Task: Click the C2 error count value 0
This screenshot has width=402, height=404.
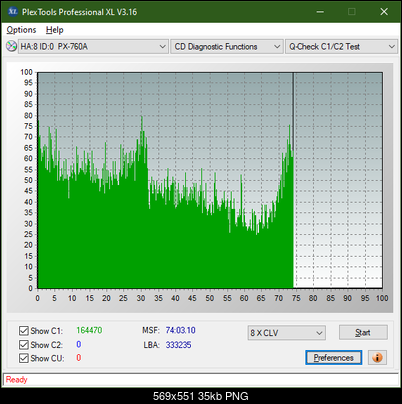Action: click(x=79, y=344)
